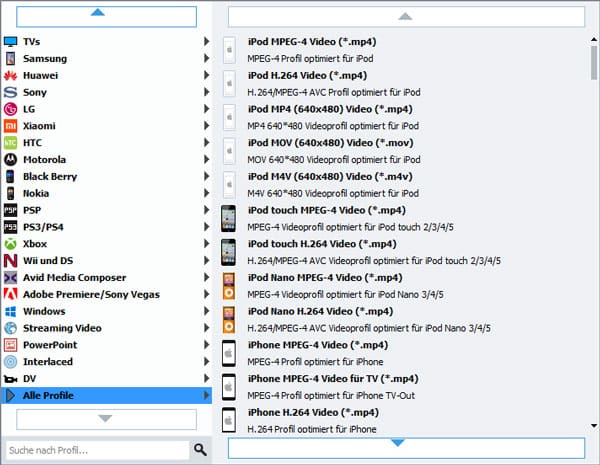600x465 pixels.
Task: Click the Wii und DS icon
Action: (10, 261)
